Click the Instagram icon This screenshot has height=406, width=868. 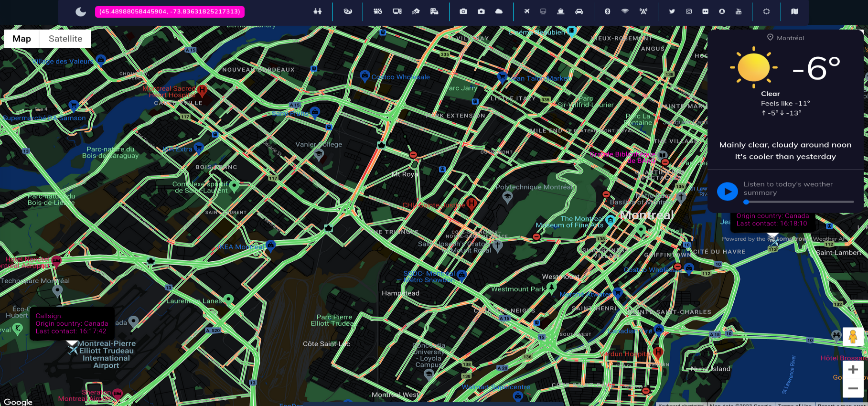point(689,11)
